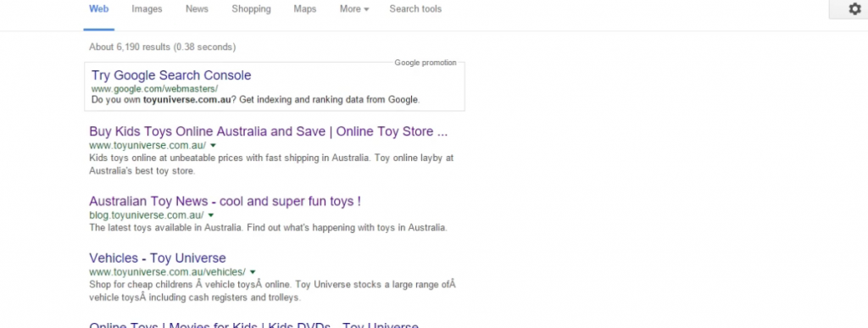Click the blog.toyuniverse.com.au/ green URL text

coord(146,215)
